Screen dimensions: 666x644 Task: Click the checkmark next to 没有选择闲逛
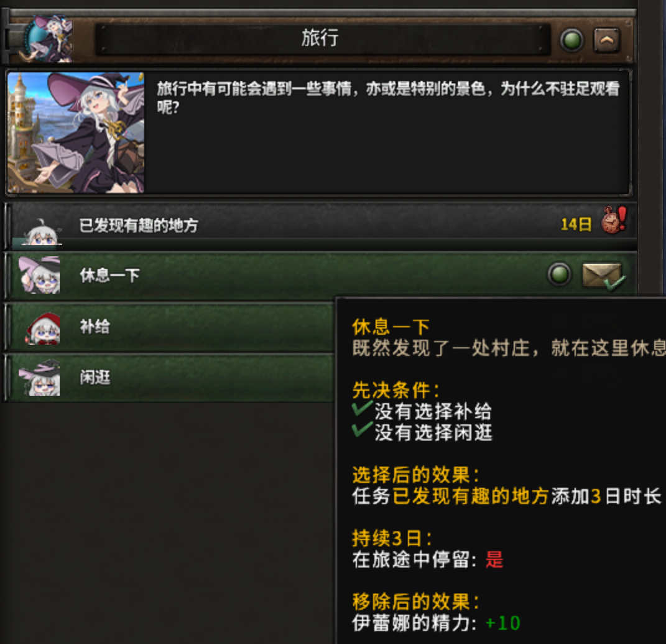tap(362, 430)
